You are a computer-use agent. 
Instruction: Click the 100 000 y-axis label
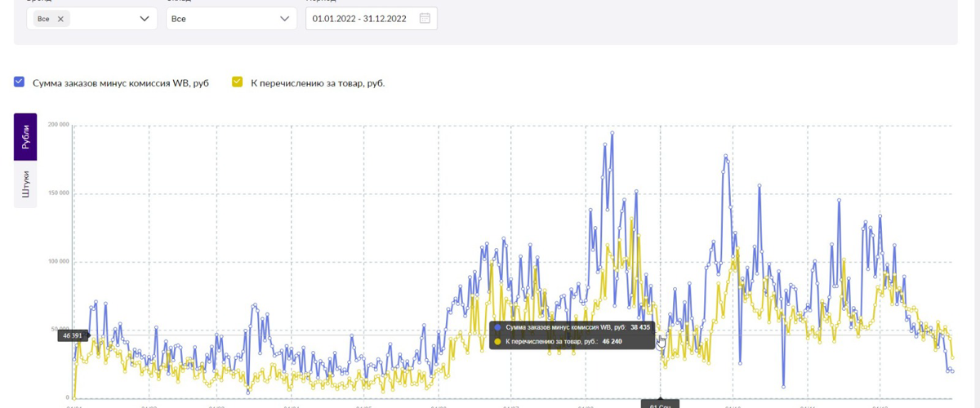point(59,262)
